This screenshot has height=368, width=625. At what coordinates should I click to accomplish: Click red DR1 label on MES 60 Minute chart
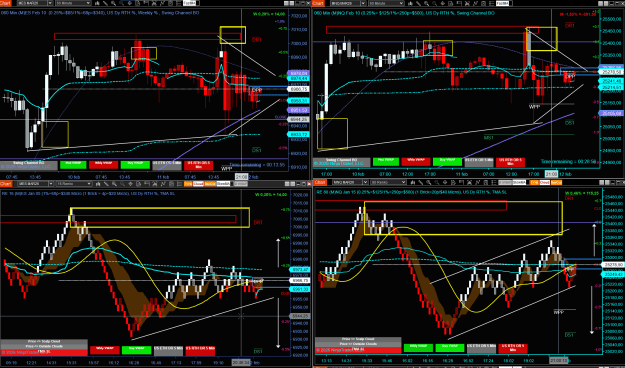257,40
